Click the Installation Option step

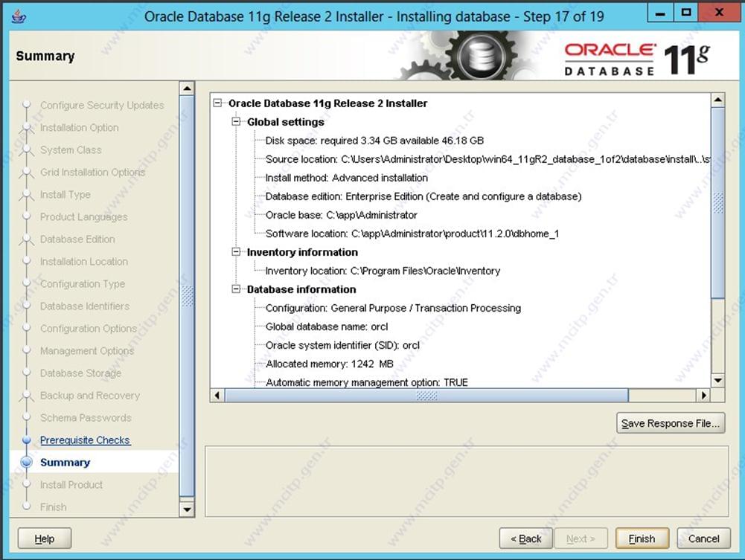[80, 127]
